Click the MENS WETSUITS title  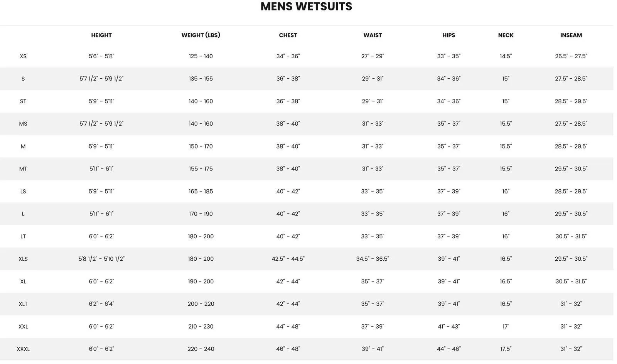pos(306,7)
